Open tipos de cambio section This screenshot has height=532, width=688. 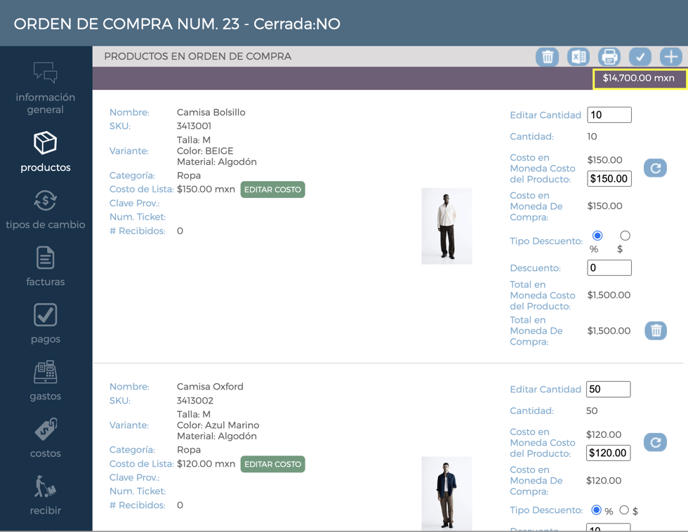coord(45,210)
